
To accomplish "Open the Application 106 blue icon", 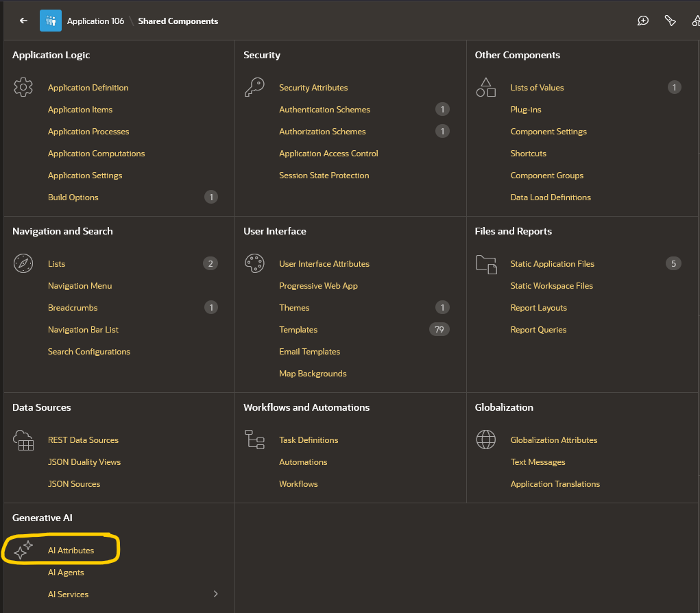I will [x=51, y=21].
